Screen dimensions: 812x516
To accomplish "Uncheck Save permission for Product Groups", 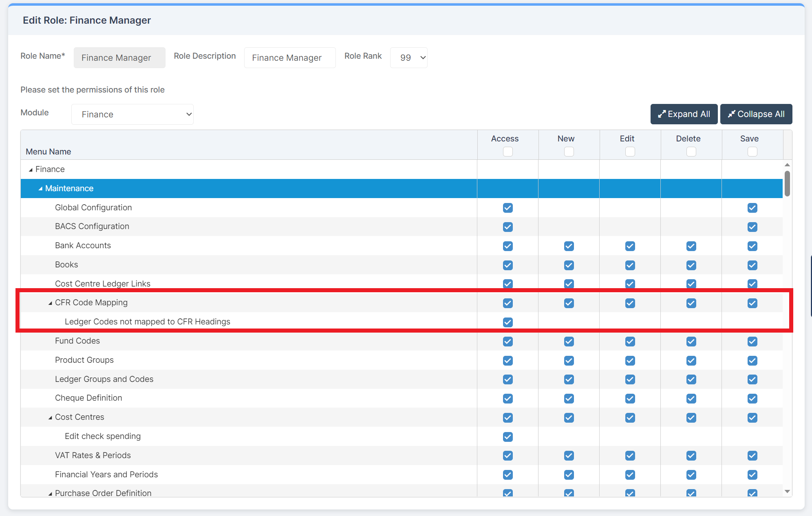I will 752,361.
